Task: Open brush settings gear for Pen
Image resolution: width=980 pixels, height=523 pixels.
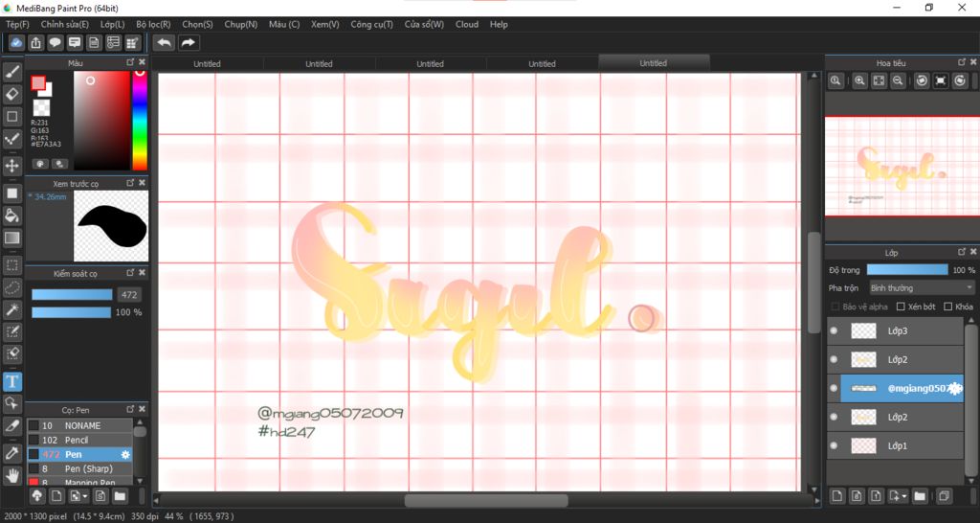Action: pos(125,454)
